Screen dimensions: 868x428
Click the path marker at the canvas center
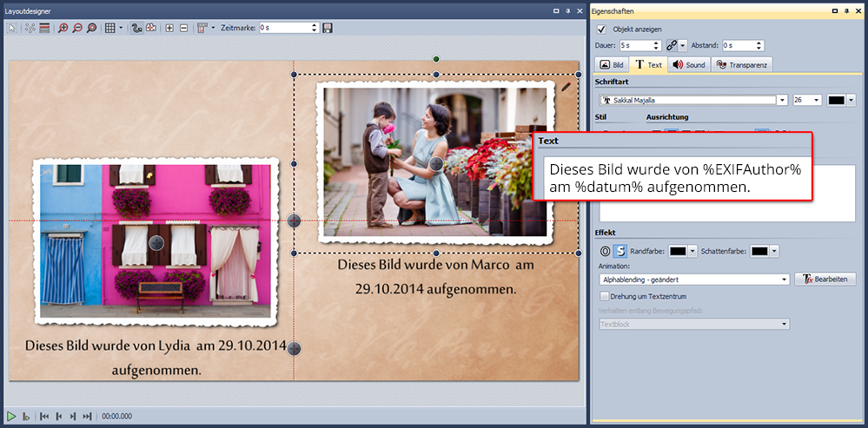click(294, 221)
